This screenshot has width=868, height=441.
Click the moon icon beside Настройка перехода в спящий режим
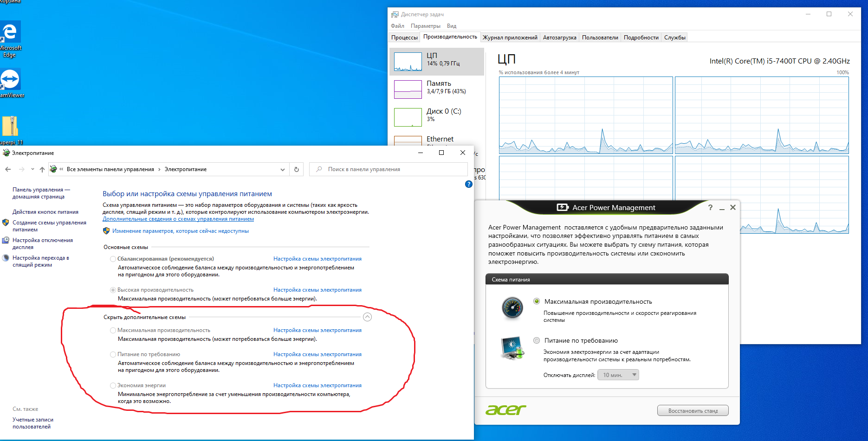6,258
